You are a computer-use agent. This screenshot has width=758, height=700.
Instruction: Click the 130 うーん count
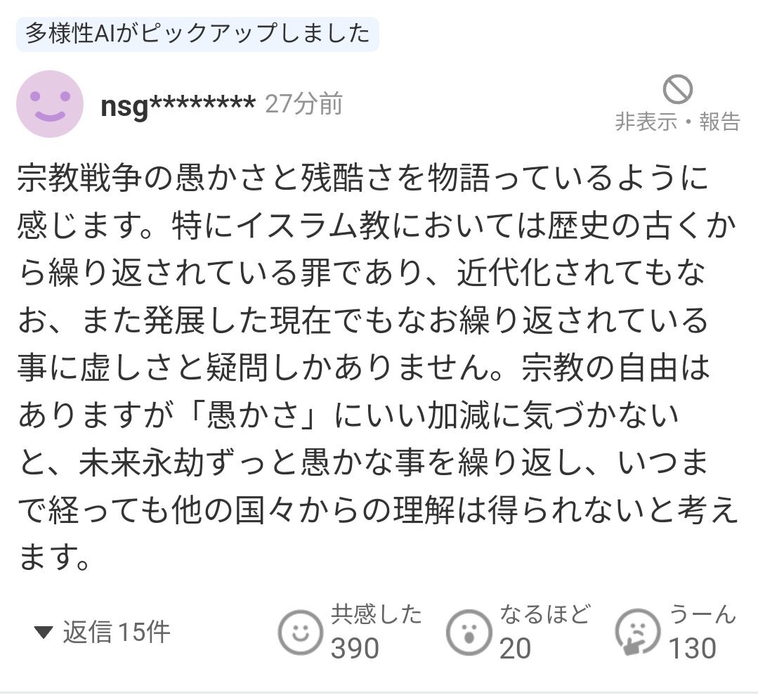[x=692, y=649]
